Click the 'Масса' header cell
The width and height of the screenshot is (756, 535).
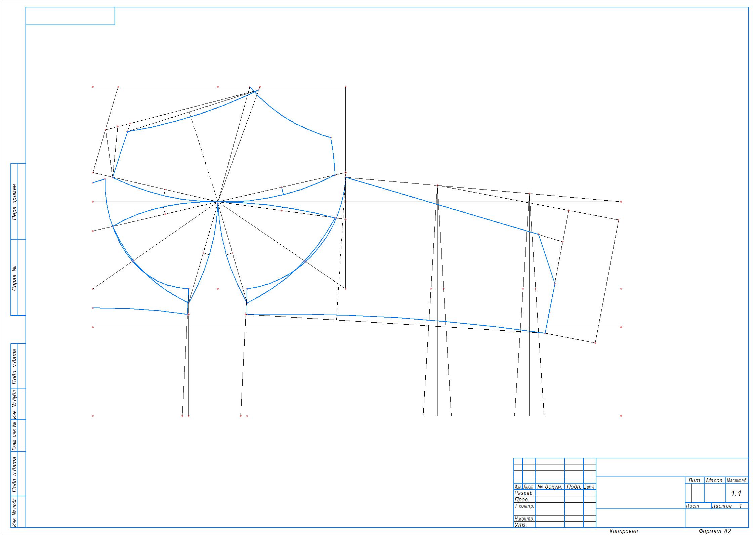(x=714, y=480)
